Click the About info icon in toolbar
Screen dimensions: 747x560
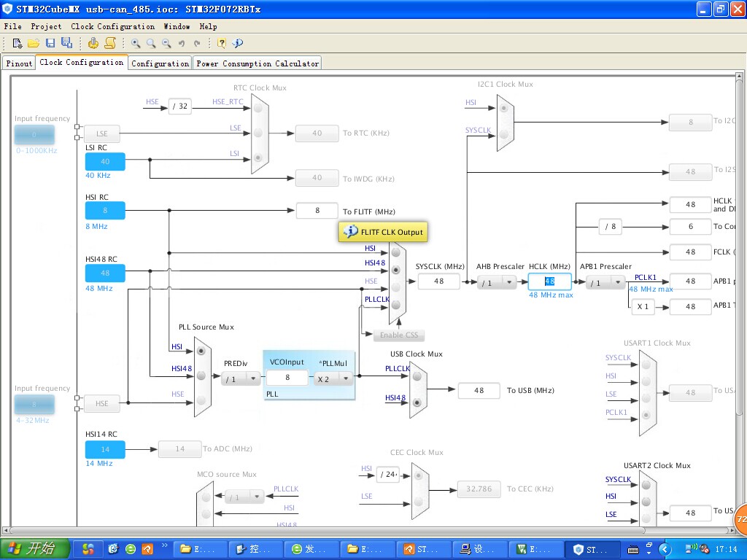pos(237,43)
